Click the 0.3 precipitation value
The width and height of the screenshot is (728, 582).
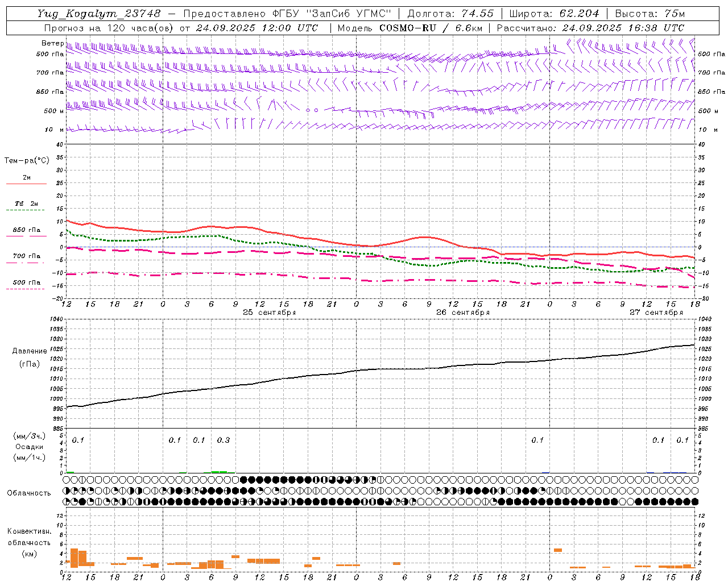click(x=224, y=440)
